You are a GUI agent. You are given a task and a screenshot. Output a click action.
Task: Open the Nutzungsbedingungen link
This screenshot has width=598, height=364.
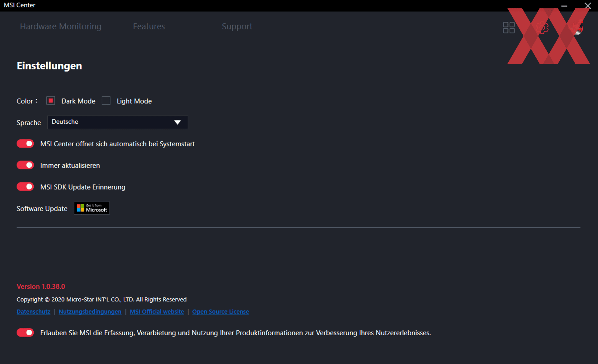[90, 311]
